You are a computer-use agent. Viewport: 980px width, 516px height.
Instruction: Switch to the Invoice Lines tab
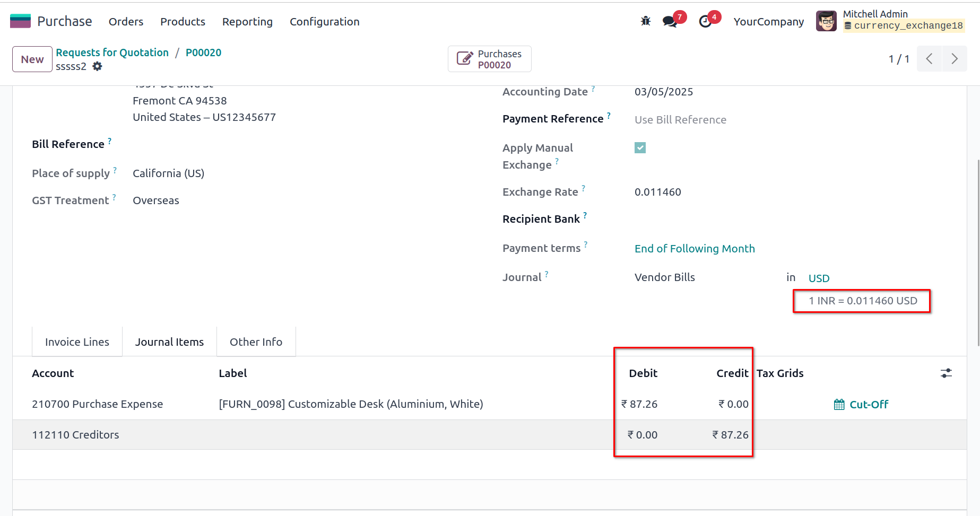(x=77, y=342)
